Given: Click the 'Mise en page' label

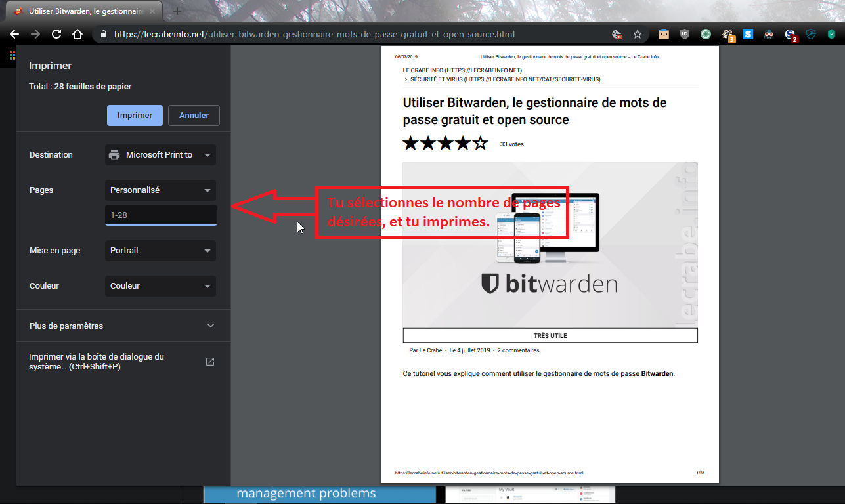Looking at the screenshot, I should (54, 251).
